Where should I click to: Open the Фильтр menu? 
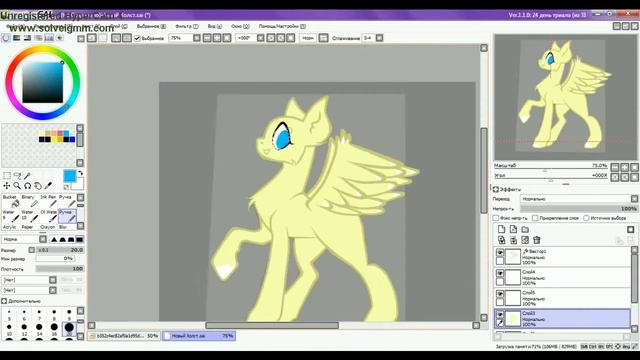click(x=187, y=26)
